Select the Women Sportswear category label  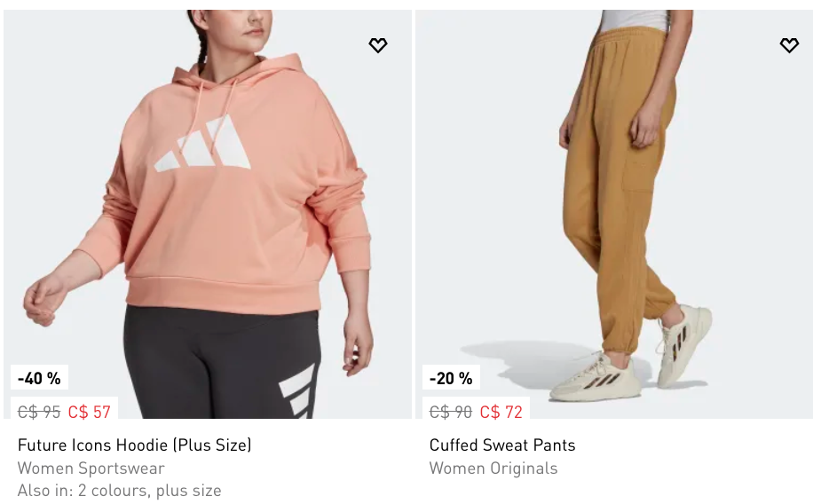[91, 469]
